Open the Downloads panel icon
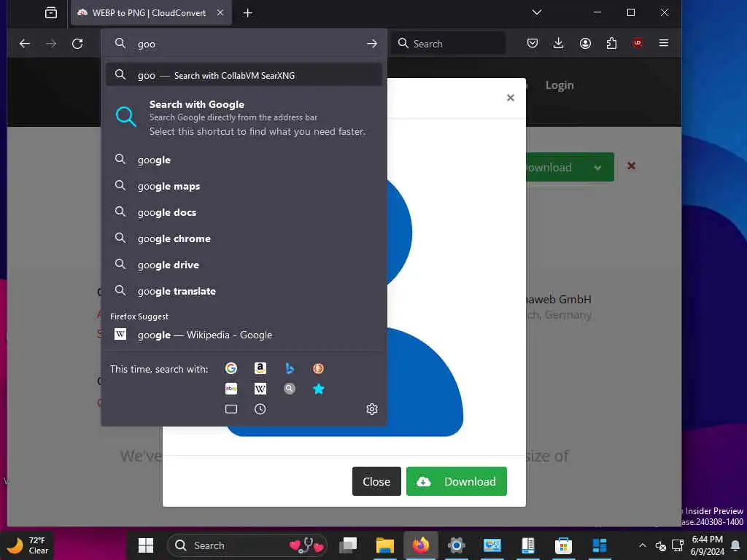 click(558, 43)
